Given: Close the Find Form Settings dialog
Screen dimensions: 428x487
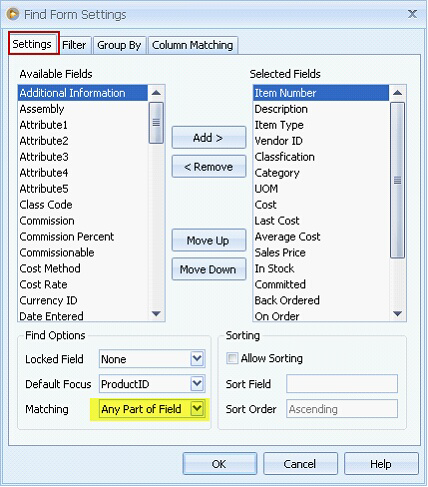Looking at the screenshot, I should (x=412, y=14).
